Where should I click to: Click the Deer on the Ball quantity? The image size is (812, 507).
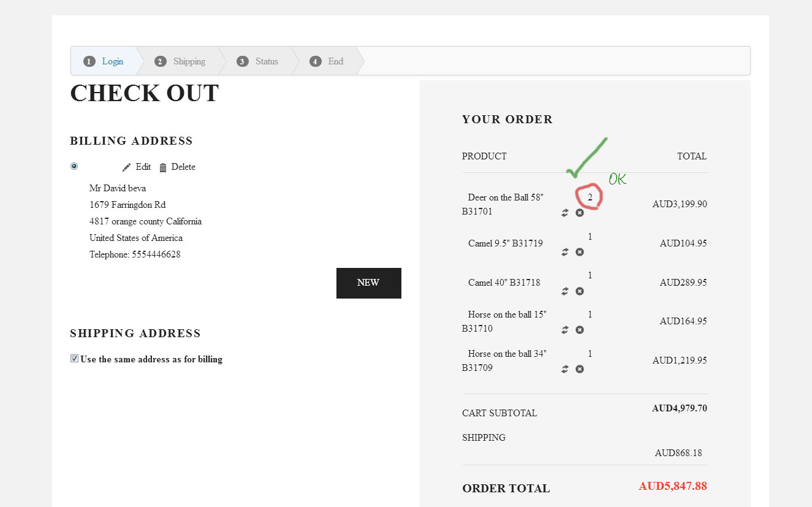(590, 197)
